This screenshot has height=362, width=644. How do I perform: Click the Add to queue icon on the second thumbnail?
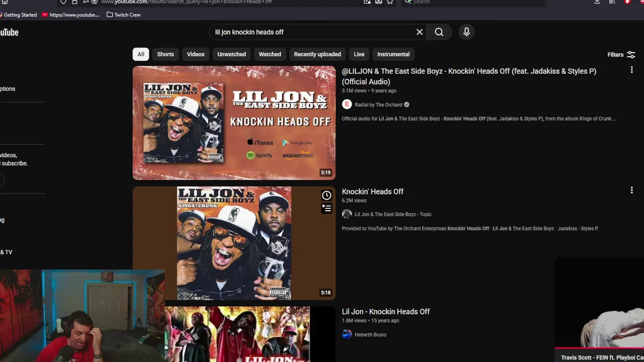pyautogui.click(x=327, y=208)
